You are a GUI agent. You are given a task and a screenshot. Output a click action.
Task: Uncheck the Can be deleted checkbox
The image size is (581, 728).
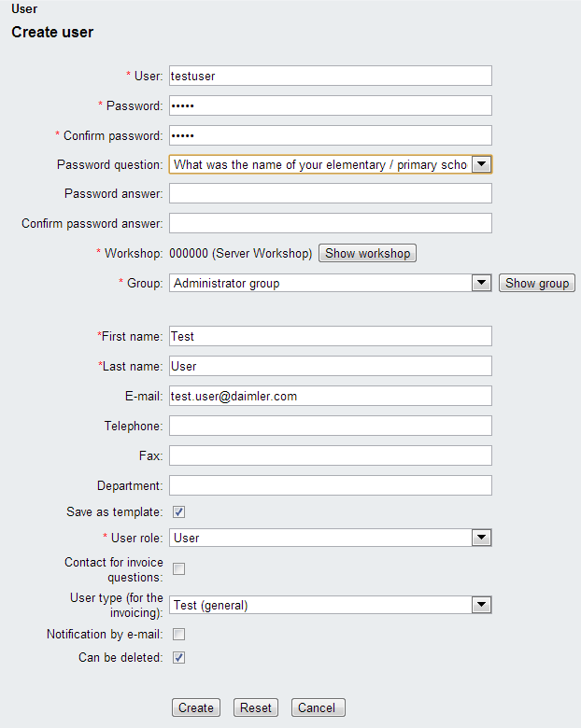(178, 657)
